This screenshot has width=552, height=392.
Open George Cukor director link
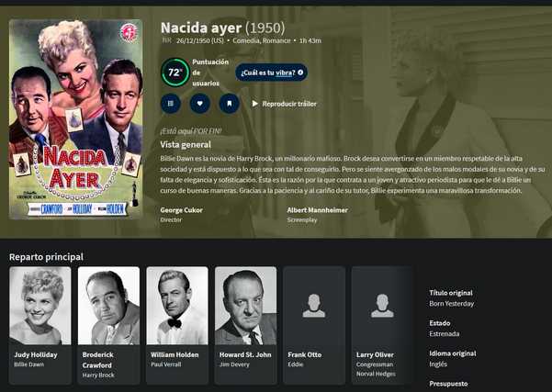[x=181, y=210]
